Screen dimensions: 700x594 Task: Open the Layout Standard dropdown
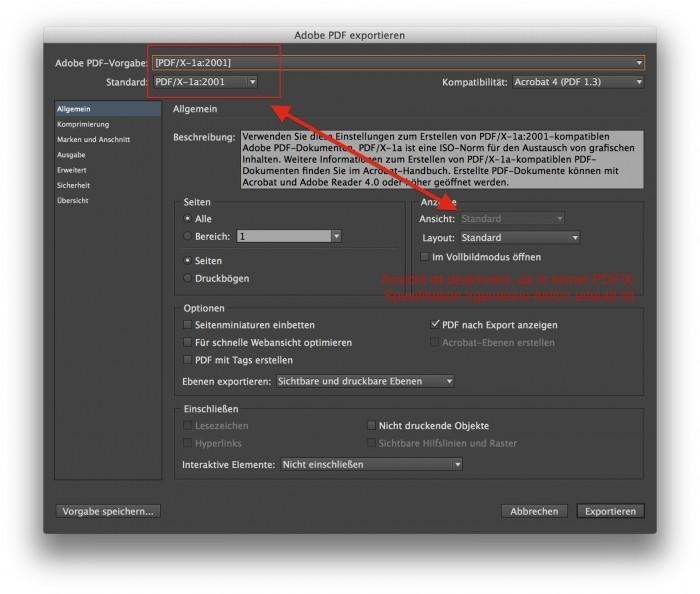(520, 238)
